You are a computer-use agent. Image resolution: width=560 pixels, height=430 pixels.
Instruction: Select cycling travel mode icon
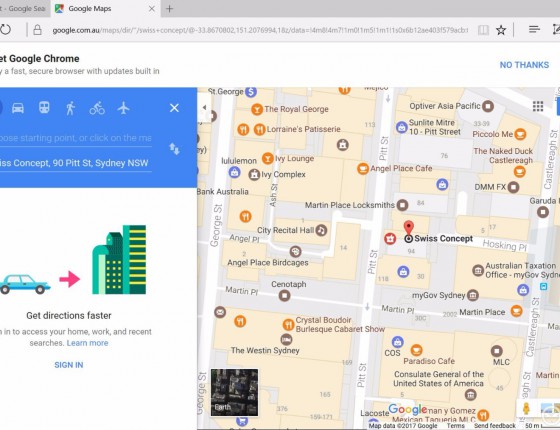point(97,108)
